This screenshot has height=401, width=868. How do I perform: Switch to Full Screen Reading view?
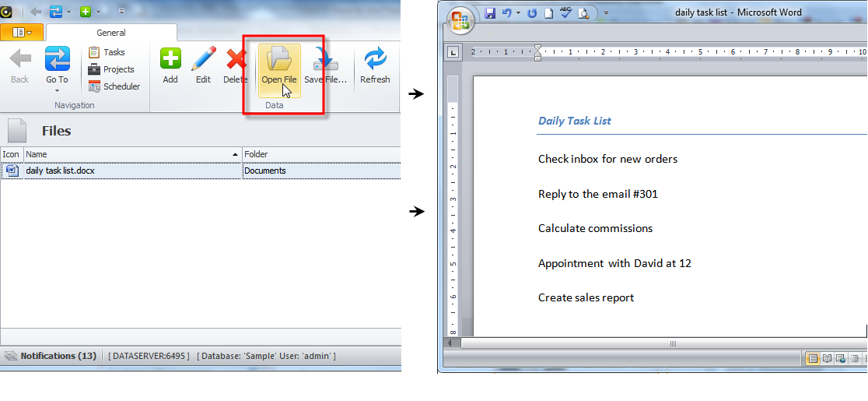(827, 358)
